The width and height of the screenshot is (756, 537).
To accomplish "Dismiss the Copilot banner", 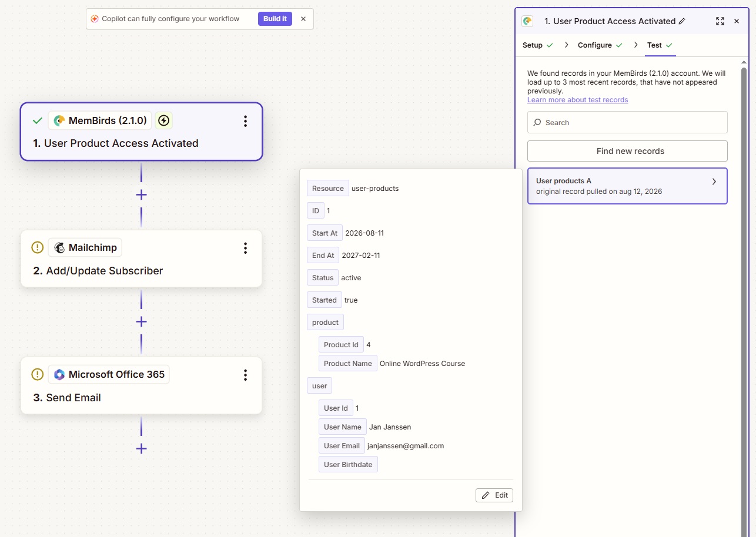I will tap(303, 19).
